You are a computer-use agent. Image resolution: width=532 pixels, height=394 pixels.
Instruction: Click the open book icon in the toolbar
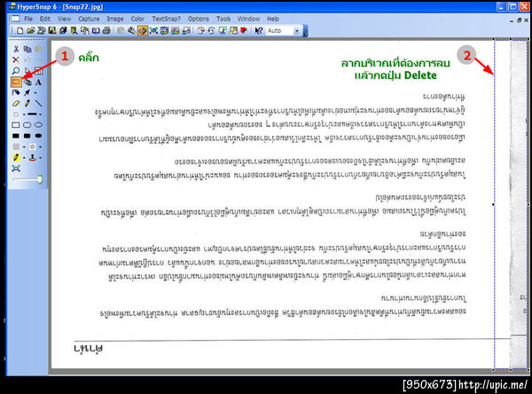pos(96,31)
